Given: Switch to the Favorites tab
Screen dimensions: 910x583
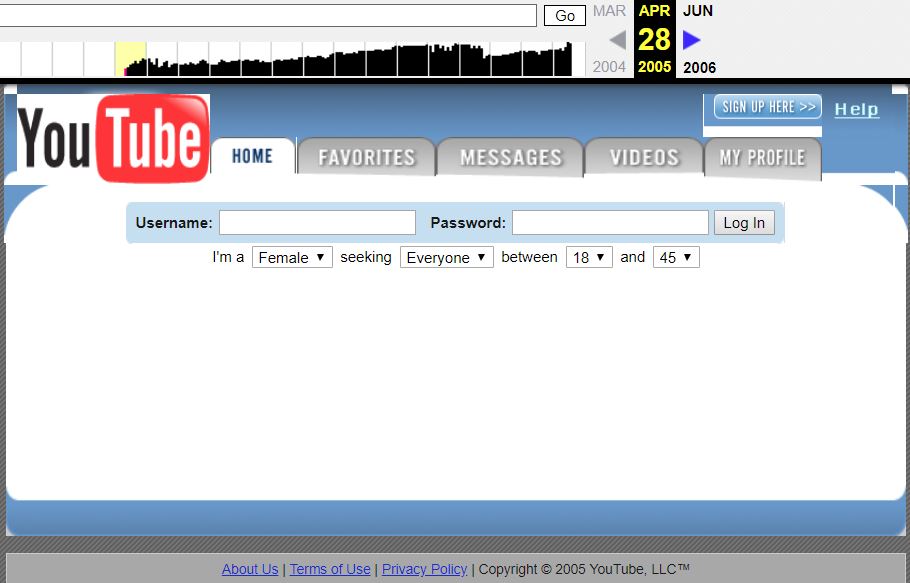Looking at the screenshot, I should (x=366, y=157).
